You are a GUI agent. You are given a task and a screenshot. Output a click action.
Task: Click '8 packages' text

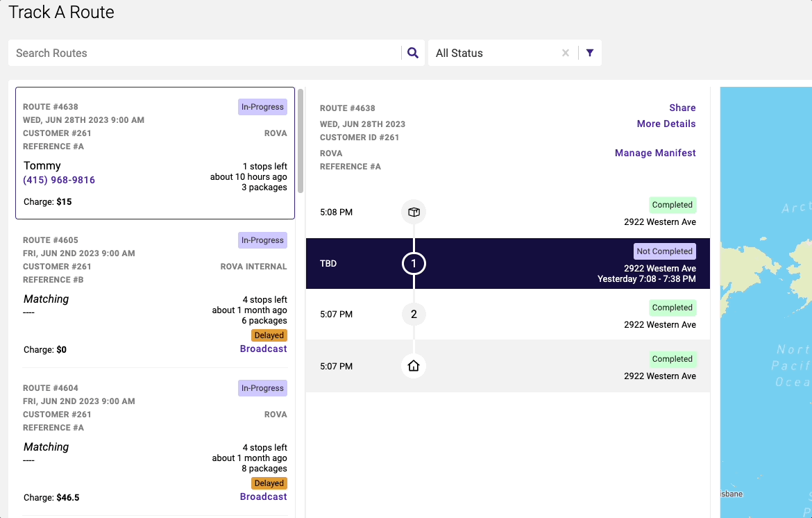pos(264,468)
